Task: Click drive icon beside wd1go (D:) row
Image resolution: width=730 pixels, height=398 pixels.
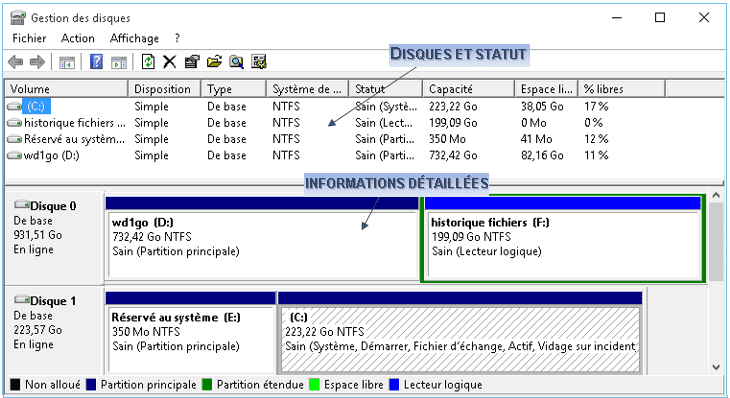Action: click(14, 155)
